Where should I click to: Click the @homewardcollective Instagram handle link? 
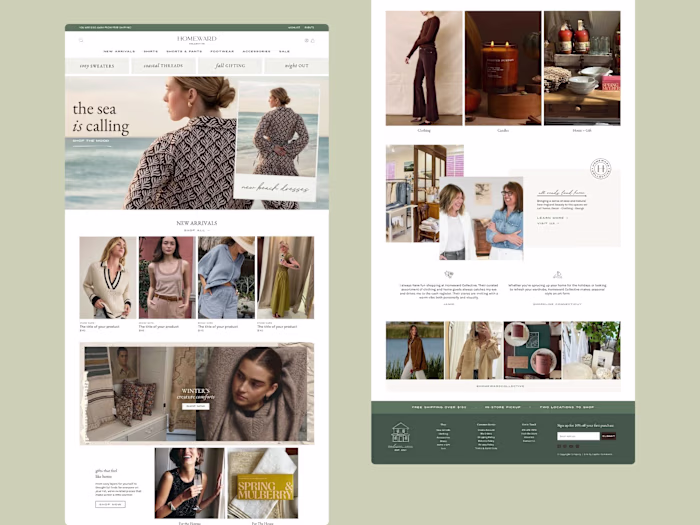[x=500, y=386]
